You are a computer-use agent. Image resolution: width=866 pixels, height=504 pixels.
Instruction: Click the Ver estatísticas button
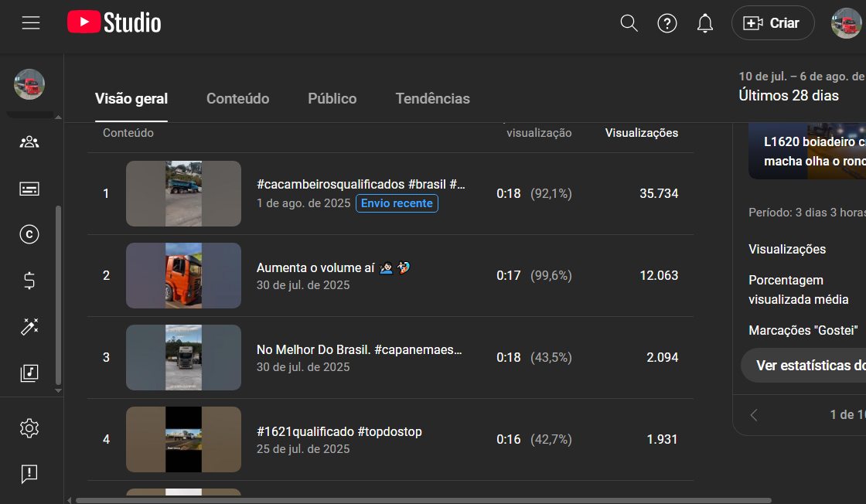803,366
